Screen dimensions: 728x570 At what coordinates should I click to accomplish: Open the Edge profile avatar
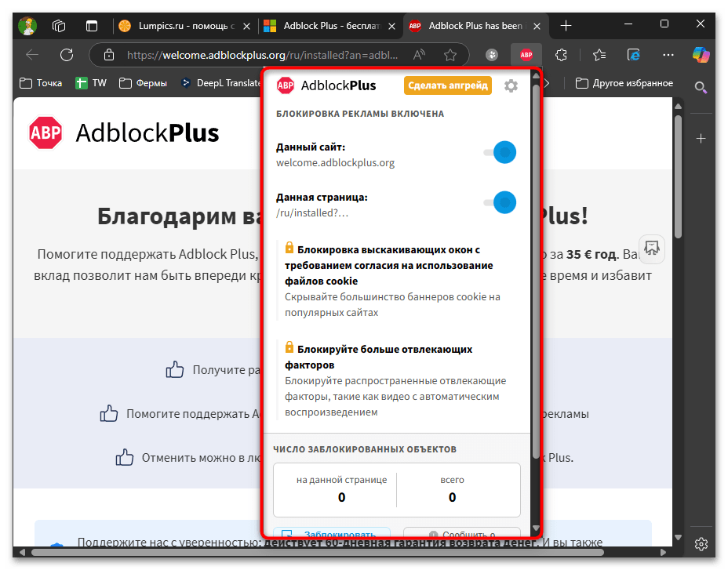coord(27,26)
